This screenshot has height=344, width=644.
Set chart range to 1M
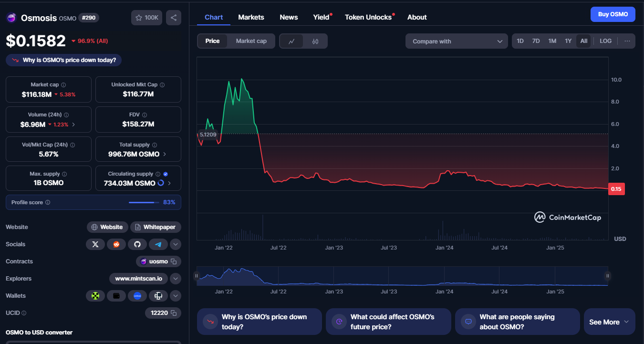point(552,41)
